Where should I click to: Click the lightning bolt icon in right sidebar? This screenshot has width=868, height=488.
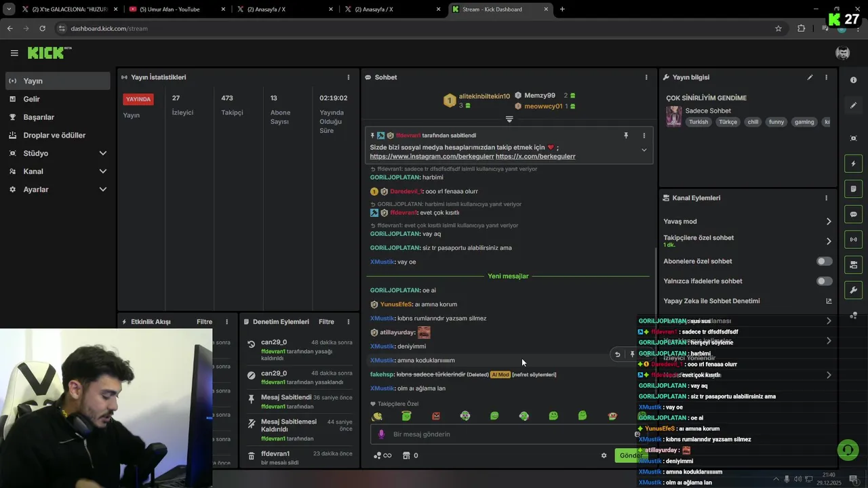(853, 164)
